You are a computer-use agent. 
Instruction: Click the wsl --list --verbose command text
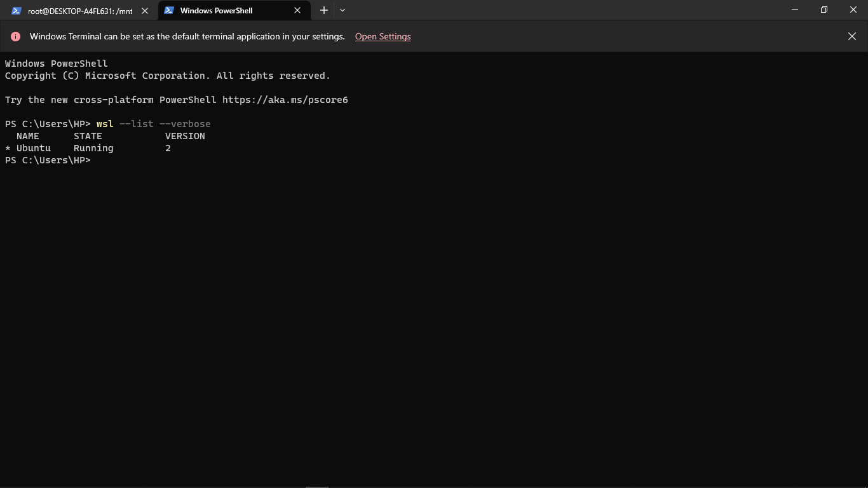154,123
